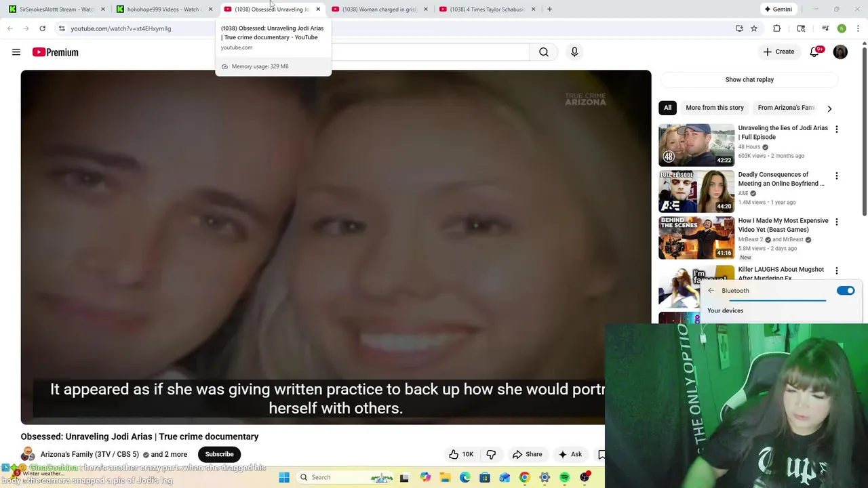Open 'Deadly Consequences' A&E video thumbnail
868x488 pixels.
pos(696,192)
